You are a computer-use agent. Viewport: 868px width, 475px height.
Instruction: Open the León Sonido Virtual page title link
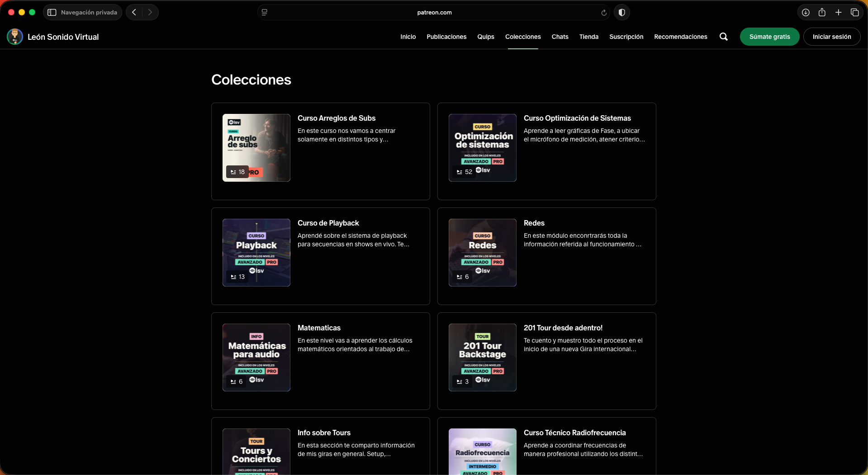(63, 37)
